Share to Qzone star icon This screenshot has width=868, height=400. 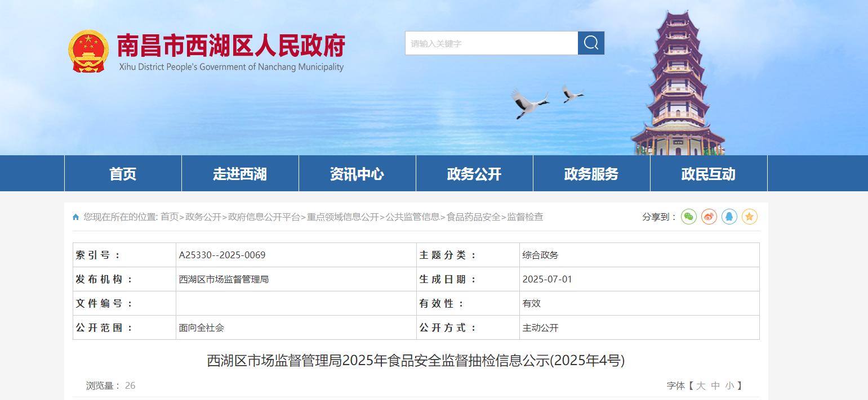tap(750, 217)
